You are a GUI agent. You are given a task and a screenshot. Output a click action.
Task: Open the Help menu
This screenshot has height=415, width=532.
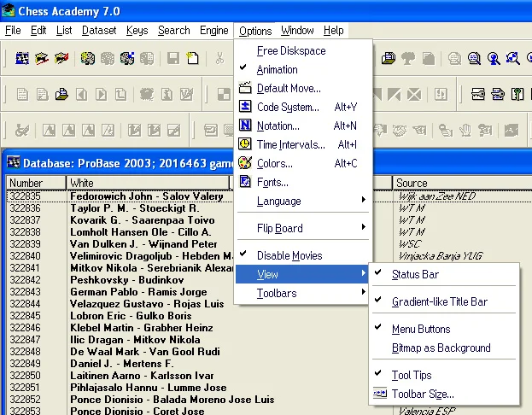pyautogui.click(x=334, y=31)
